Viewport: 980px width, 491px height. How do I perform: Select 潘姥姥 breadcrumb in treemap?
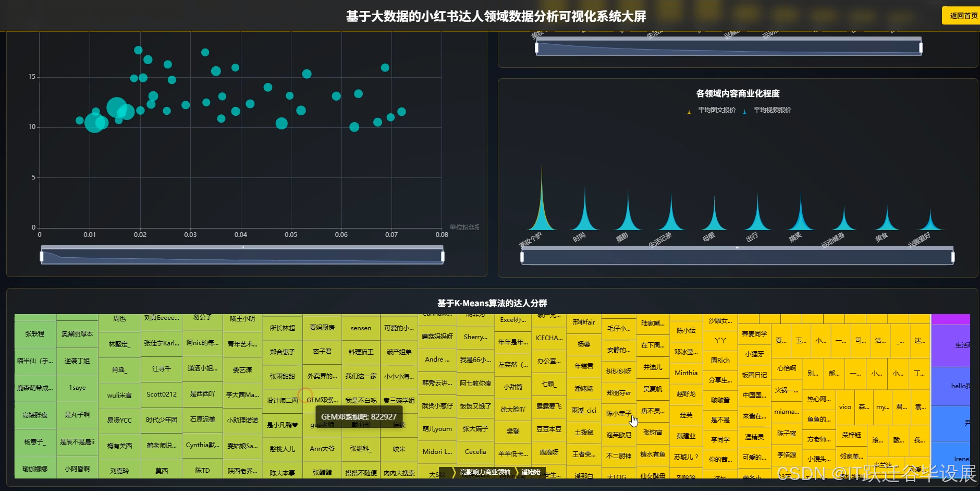(x=531, y=472)
